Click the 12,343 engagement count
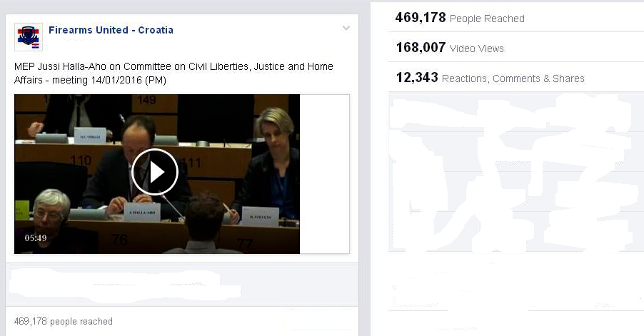644x336 pixels. coord(417,78)
